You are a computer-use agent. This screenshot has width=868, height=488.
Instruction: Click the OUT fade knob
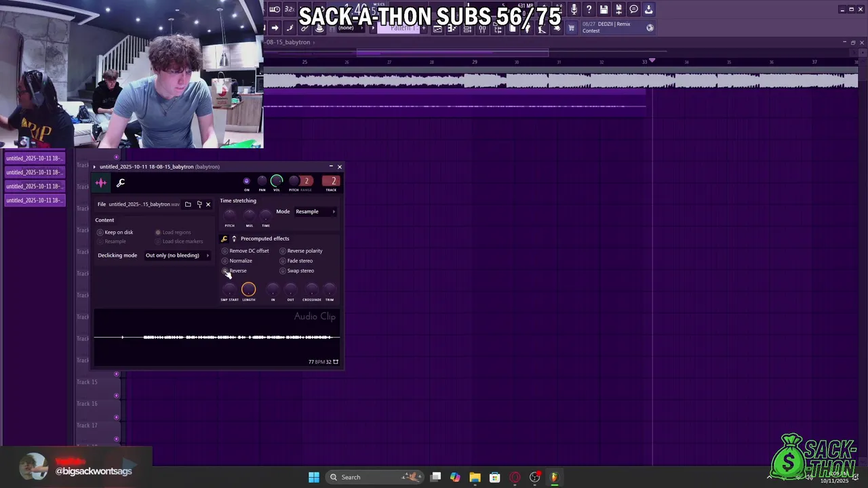point(290,290)
